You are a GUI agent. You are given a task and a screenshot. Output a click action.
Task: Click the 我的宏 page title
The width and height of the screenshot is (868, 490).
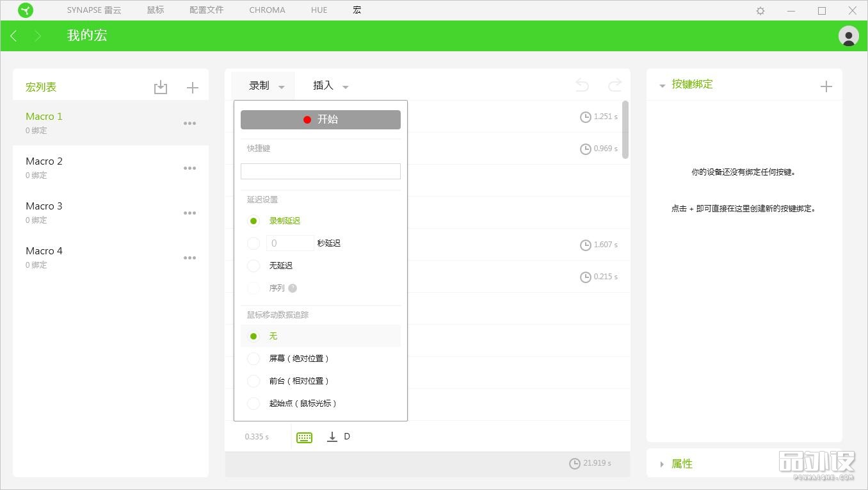87,35
